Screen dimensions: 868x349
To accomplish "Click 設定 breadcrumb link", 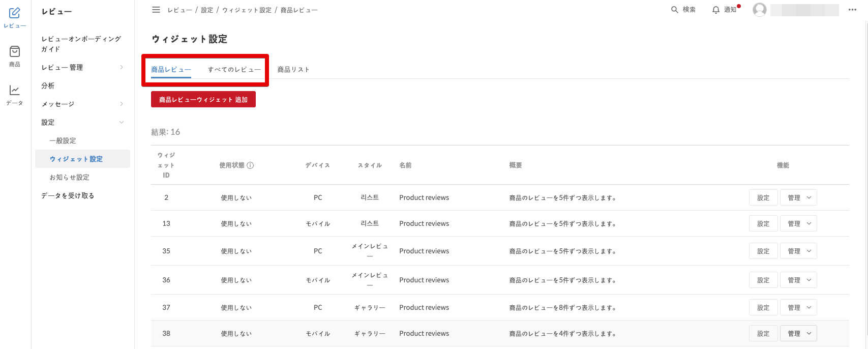I will tap(207, 10).
